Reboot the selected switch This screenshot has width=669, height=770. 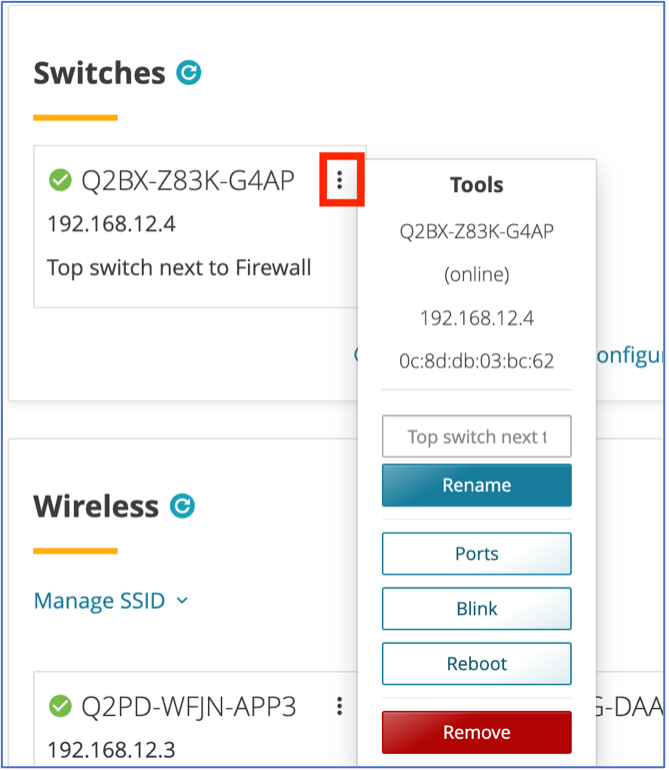[x=476, y=664]
